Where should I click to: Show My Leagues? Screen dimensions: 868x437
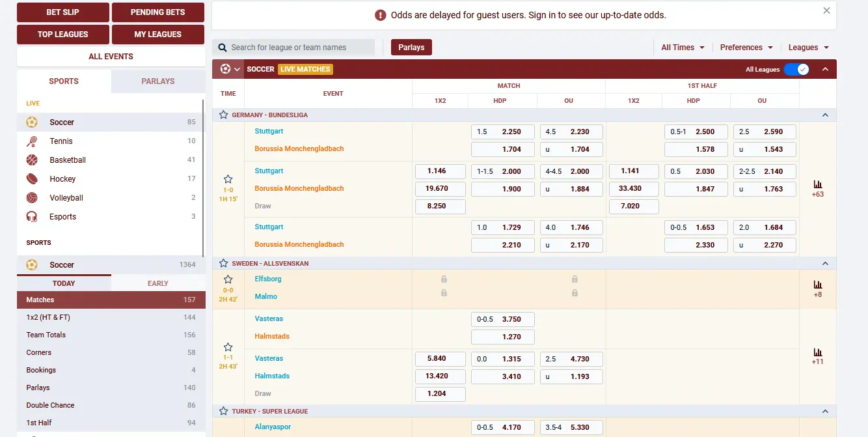pos(158,35)
